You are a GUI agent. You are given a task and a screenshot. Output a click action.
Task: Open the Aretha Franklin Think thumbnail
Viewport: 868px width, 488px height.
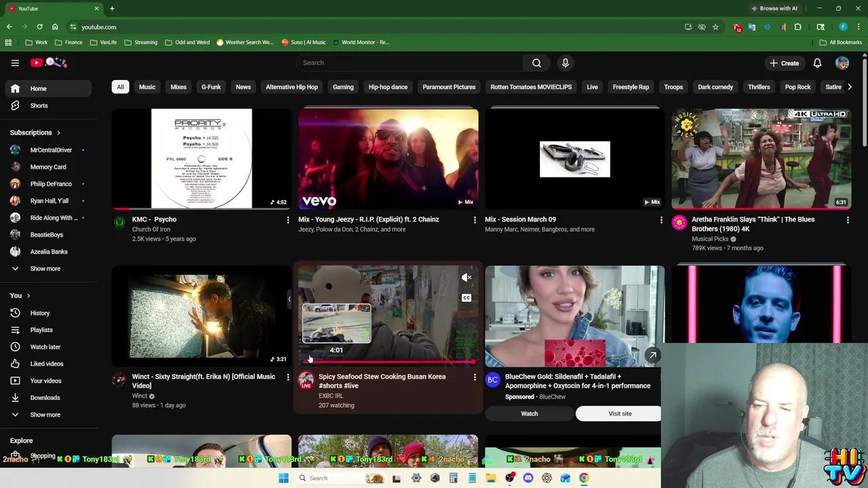pyautogui.click(x=761, y=159)
